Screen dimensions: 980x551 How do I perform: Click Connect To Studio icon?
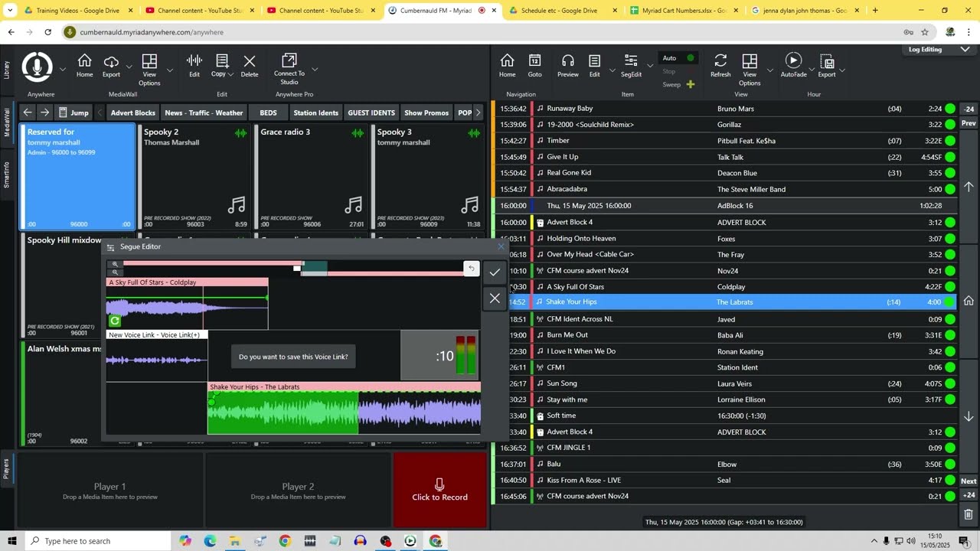point(289,60)
